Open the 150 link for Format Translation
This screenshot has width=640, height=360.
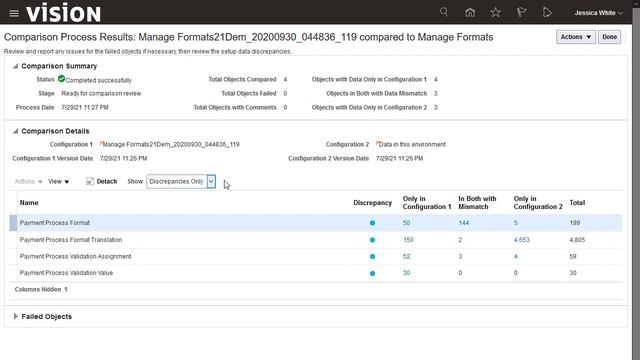(x=408, y=240)
